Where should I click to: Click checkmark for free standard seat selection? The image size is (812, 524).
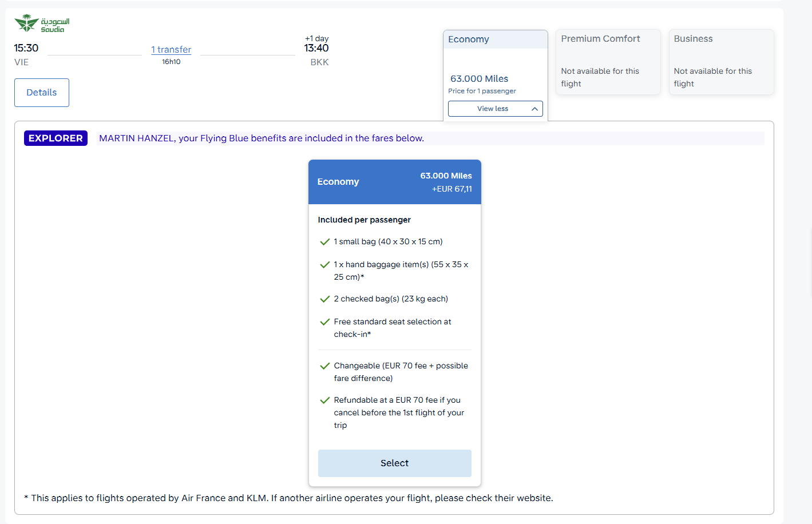[324, 322]
